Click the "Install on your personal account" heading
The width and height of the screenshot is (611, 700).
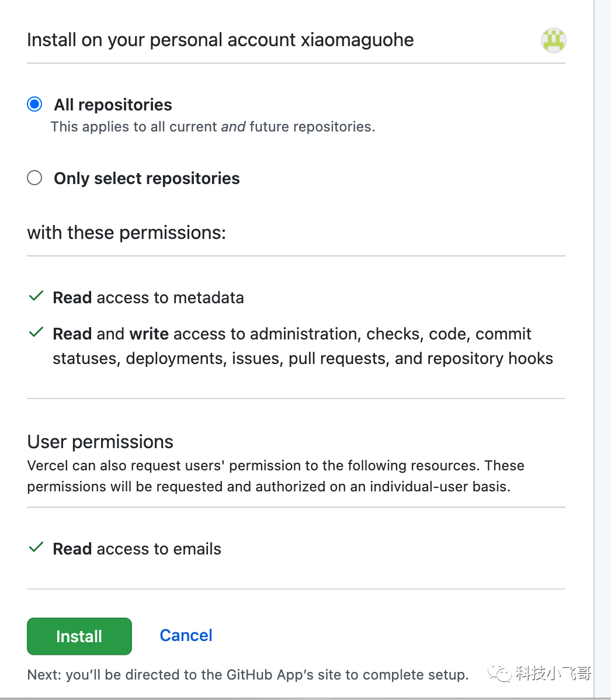pyautogui.click(x=220, y=40)
